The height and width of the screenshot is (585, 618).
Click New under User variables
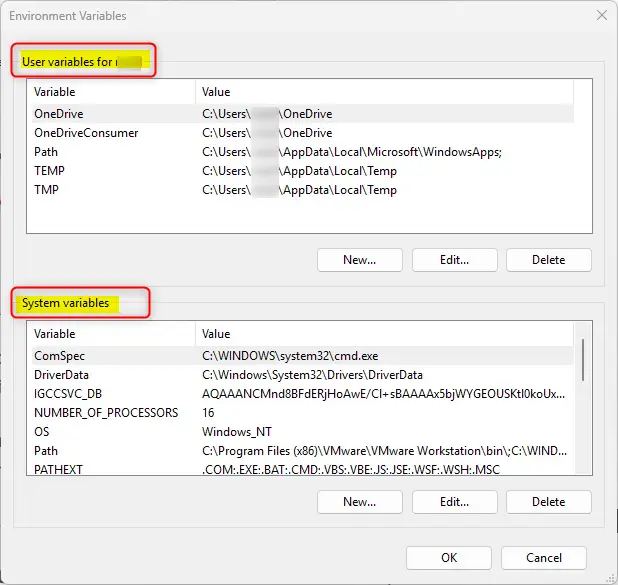(359, 260)
